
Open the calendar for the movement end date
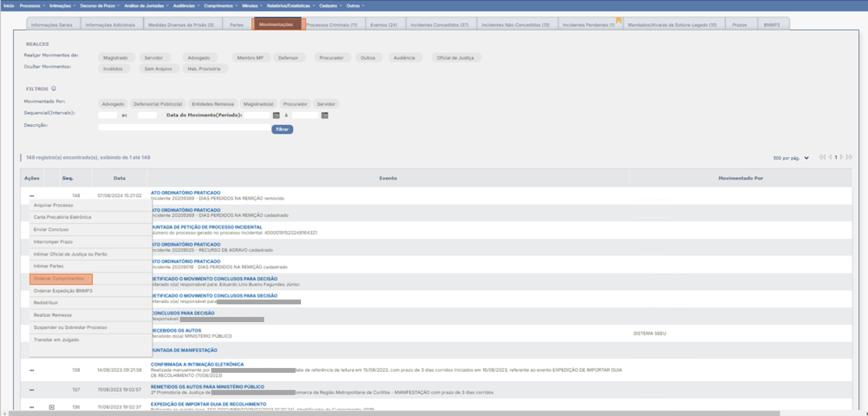tap(324, 115)
